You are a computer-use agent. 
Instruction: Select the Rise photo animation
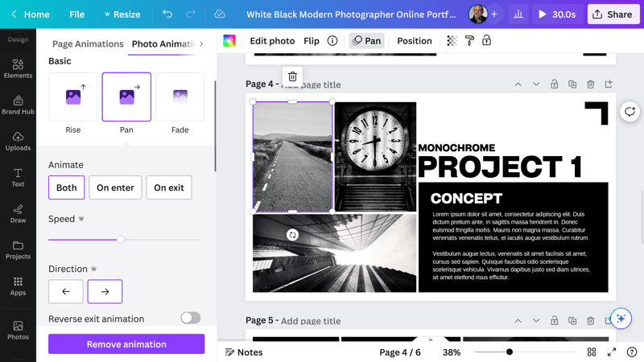pos(73,97)
